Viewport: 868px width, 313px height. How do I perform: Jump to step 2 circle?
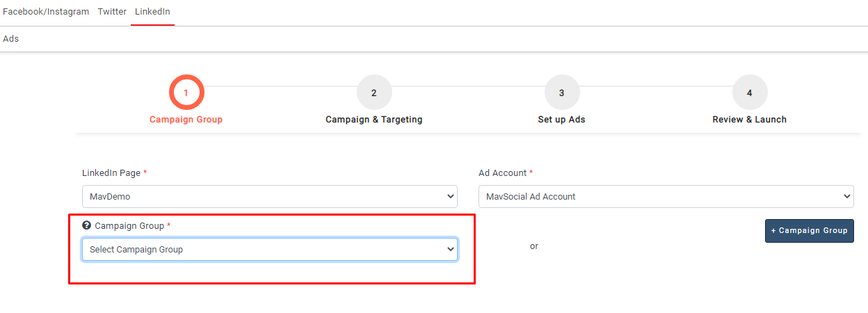(x=373, y=93)
